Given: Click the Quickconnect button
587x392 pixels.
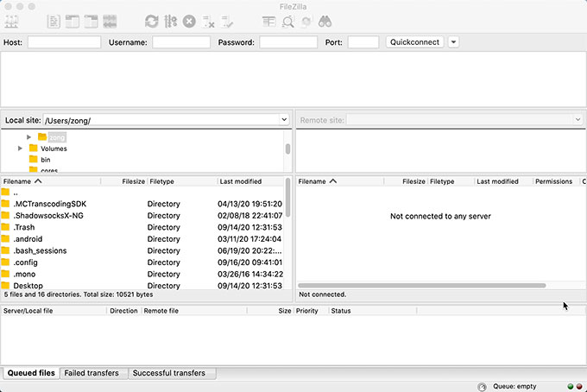Looking at the screenshot, I should click(415, 42).
